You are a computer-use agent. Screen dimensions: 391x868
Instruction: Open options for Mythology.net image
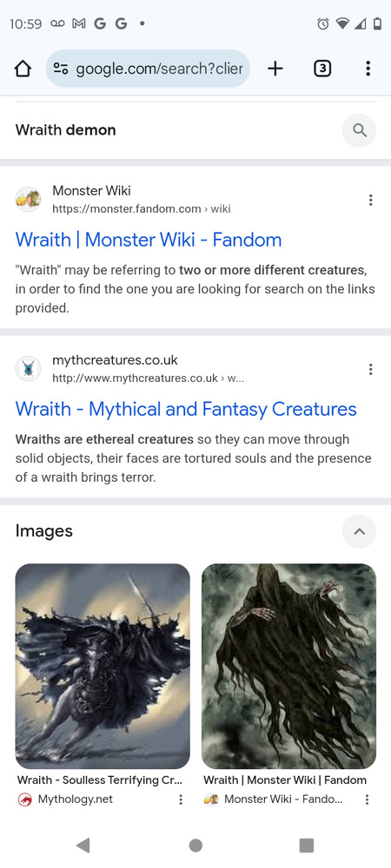tap(181, 799)
